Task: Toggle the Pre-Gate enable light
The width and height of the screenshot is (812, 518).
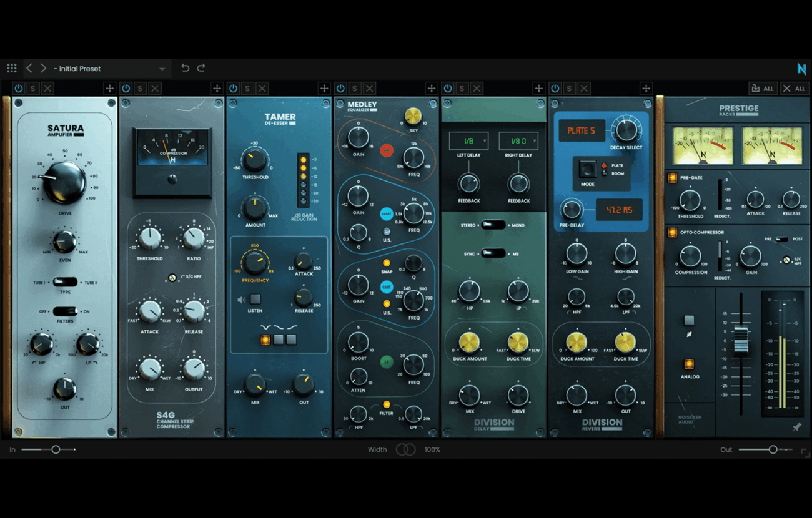Action: [x=672, y=178]
